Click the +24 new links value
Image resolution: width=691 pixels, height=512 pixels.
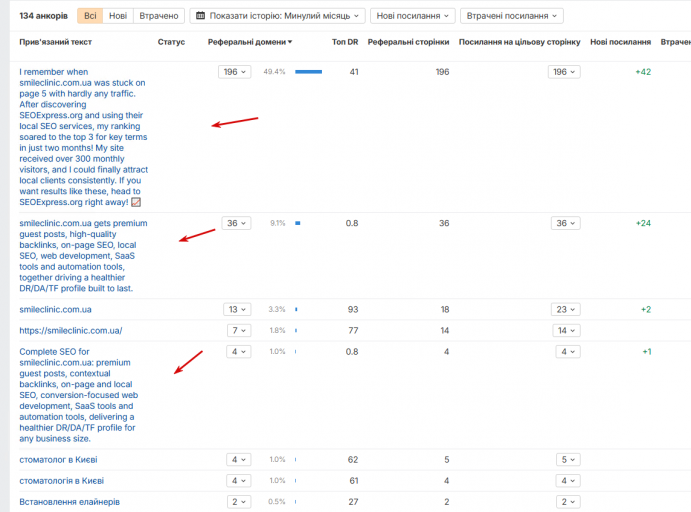(643, 223)
